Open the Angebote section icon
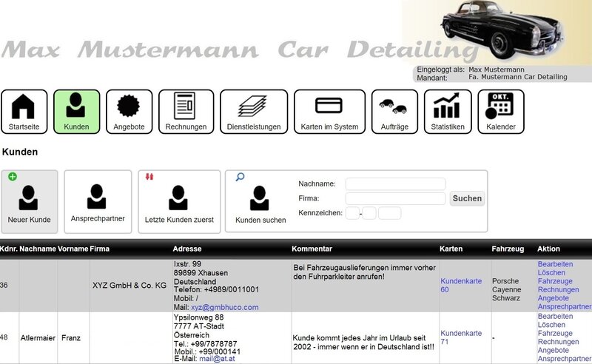 129,112
